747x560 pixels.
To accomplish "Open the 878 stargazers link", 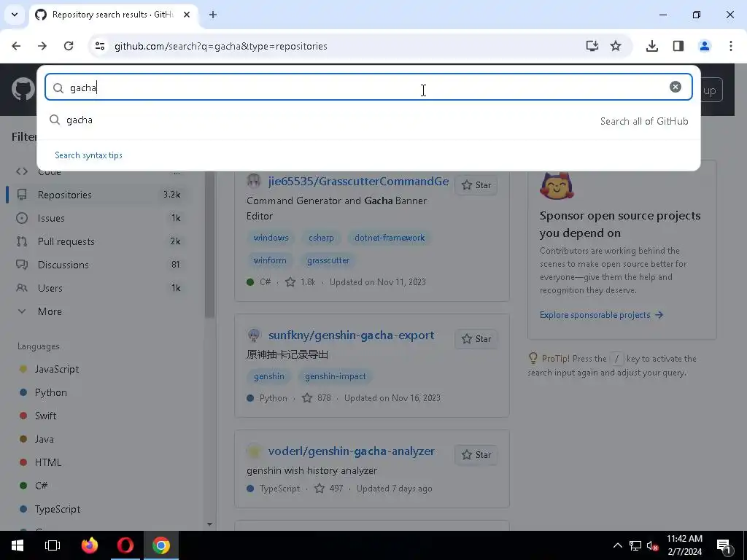I will click(x=317, y=397).
